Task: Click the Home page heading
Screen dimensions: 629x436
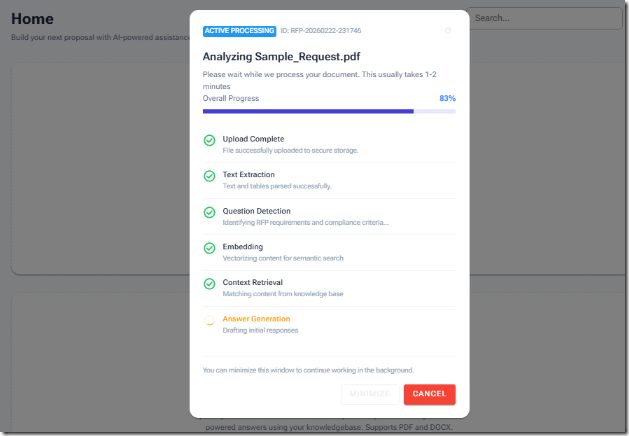Action: click(x=32, y=19)
